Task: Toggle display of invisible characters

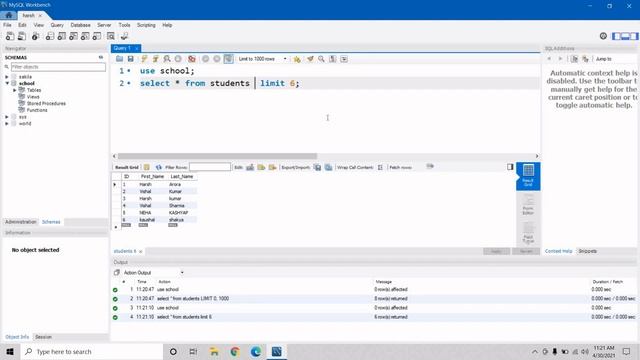Action: coord(333,59)
